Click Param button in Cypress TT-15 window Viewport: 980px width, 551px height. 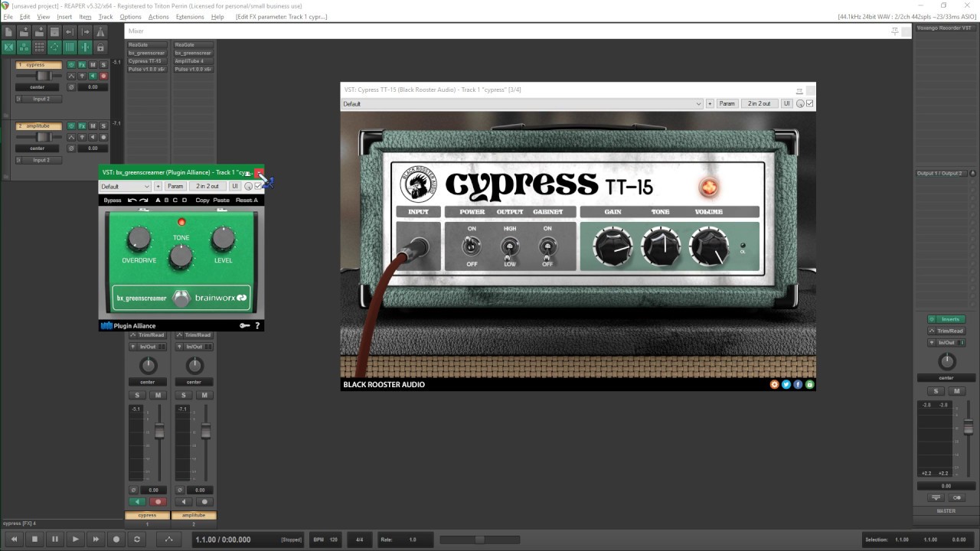(727, 103)
